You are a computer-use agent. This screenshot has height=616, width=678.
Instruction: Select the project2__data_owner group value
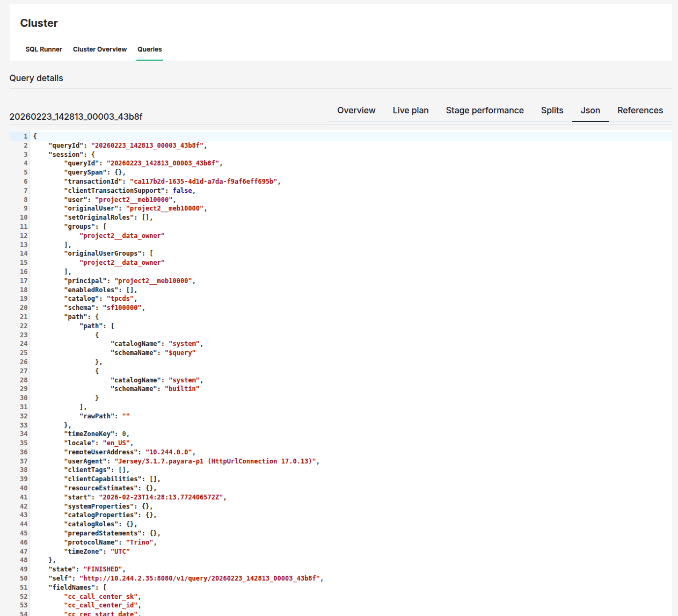(x=122, y=235)
